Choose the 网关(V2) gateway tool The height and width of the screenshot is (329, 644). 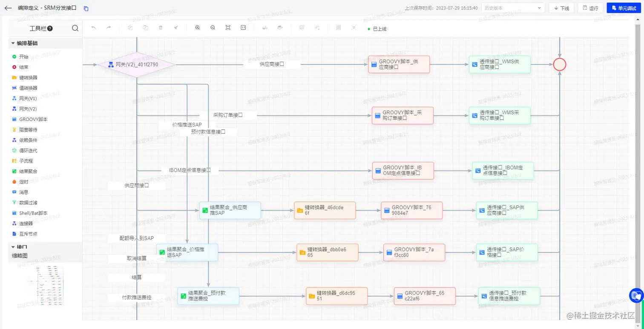point(24,109)
